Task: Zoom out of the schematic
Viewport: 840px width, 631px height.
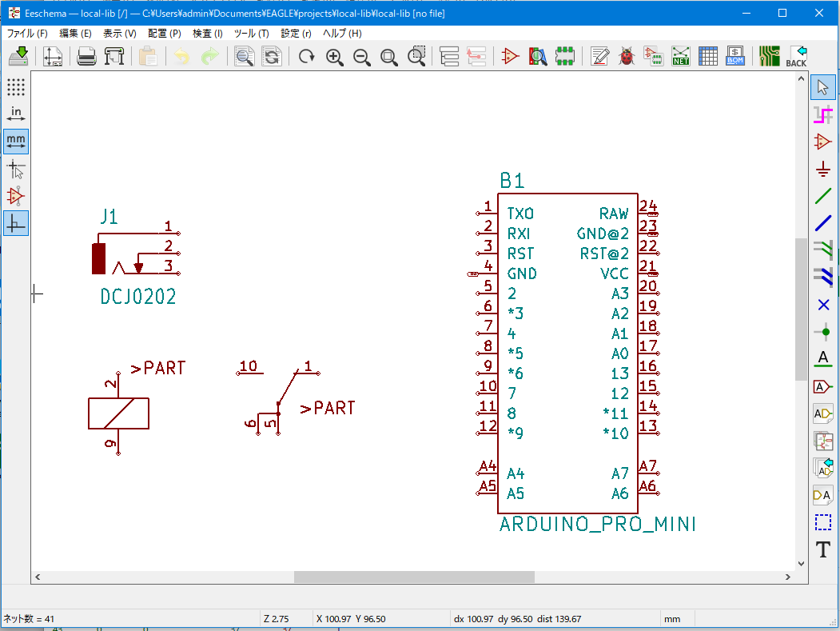Action: tap(361, 56)
